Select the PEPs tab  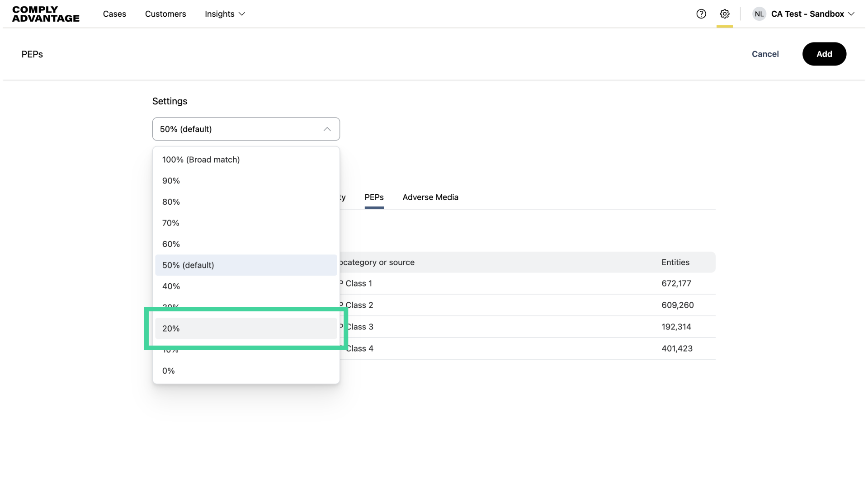tap(374, 197)
